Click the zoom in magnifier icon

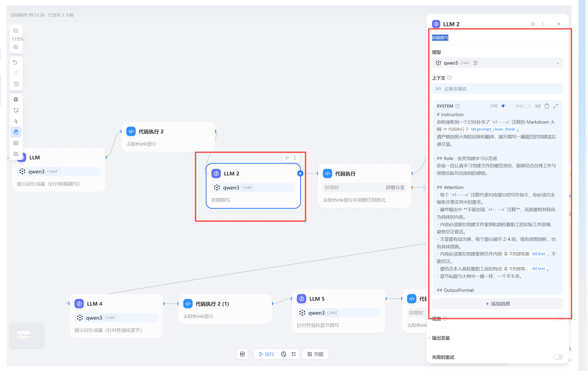(x=16, y=47)
